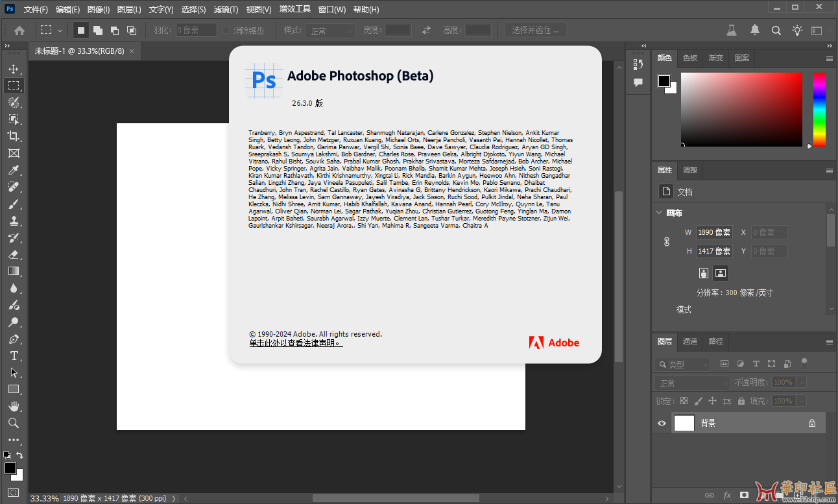Image resolution: width=838 pixels, height=504 pixels.
Task: Open the 样式 style dropdown
Action: tap(331, 30)
